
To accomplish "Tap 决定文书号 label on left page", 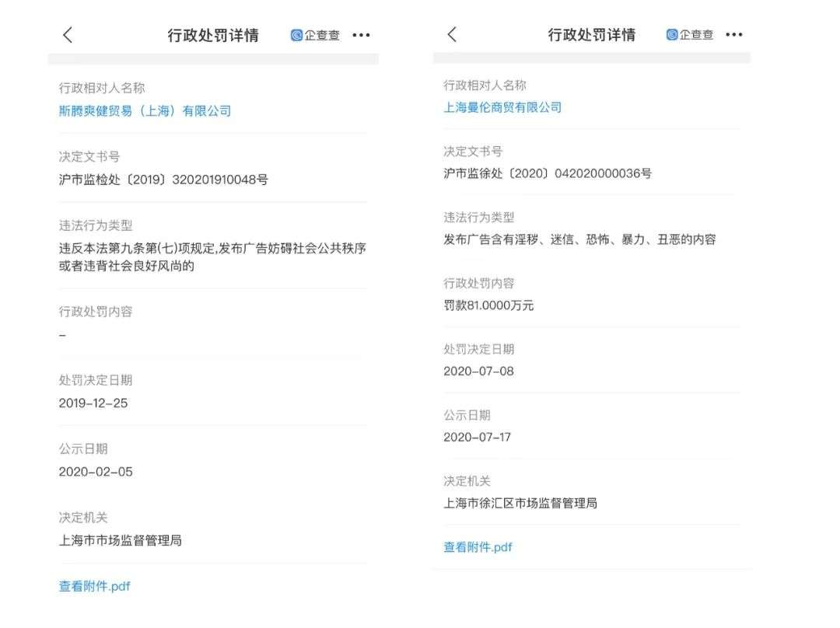I will point(89,156).
